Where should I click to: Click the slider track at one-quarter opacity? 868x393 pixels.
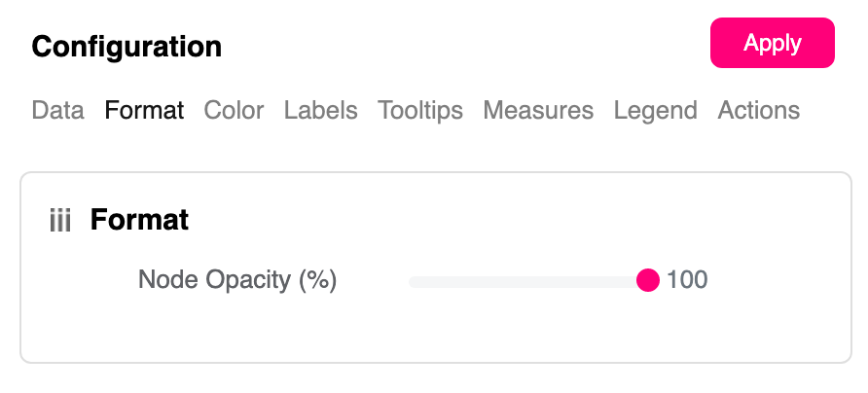click(x=470, y=282)
